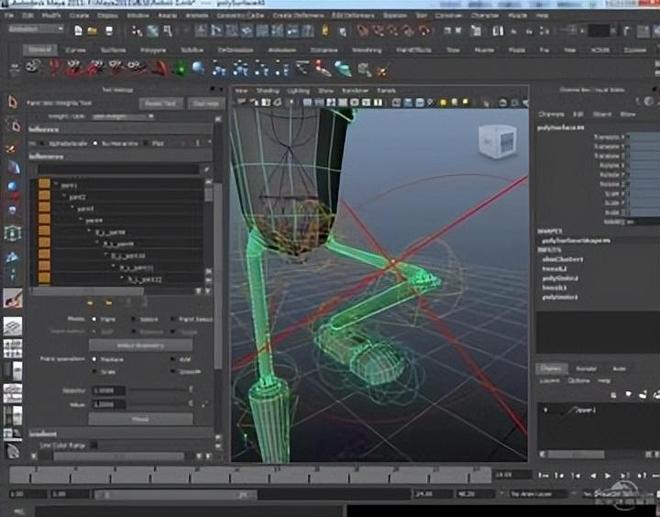Enable the Use Color Ramp checkbox
This screenshot has width=660, height=517.
[93, 445]
